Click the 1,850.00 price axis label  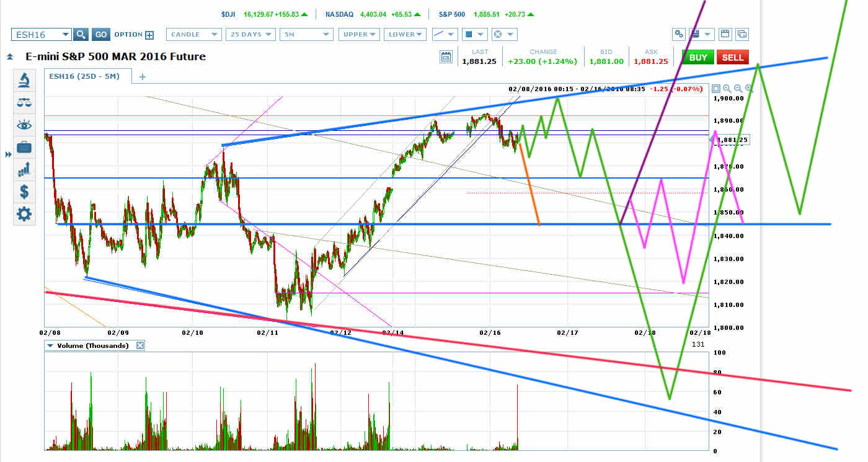729,213
